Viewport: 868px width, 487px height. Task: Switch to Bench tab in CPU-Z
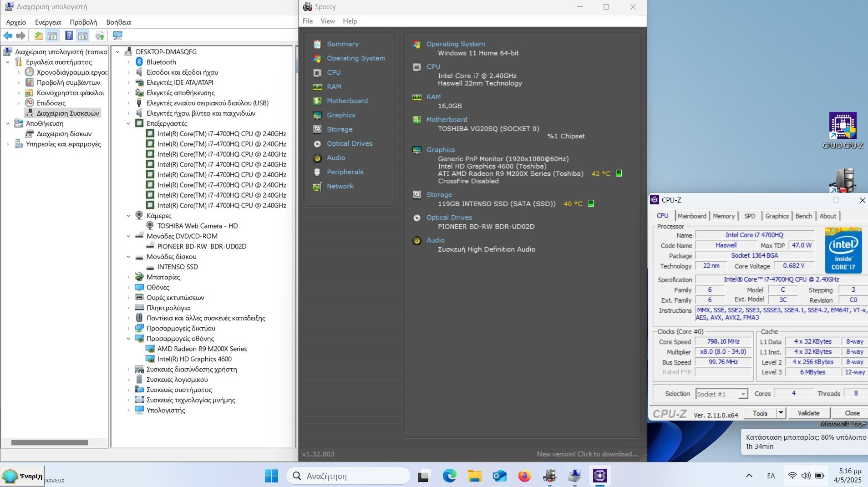point(803,216)
